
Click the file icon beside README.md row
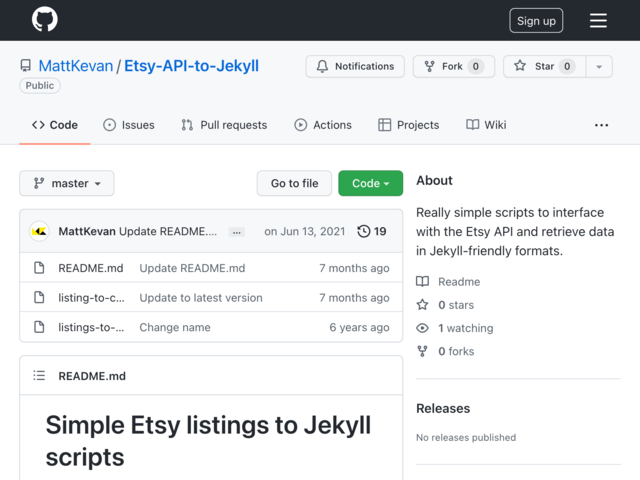[39, 268]
